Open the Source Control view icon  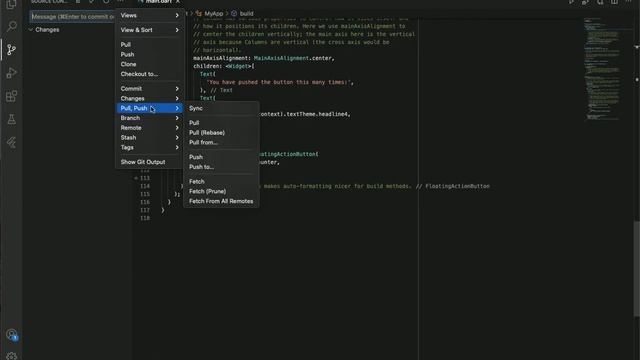tap(11, 49)
